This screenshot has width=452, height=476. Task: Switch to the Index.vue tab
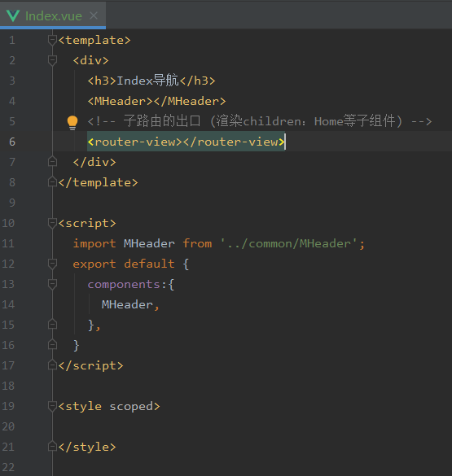[53, 15]
